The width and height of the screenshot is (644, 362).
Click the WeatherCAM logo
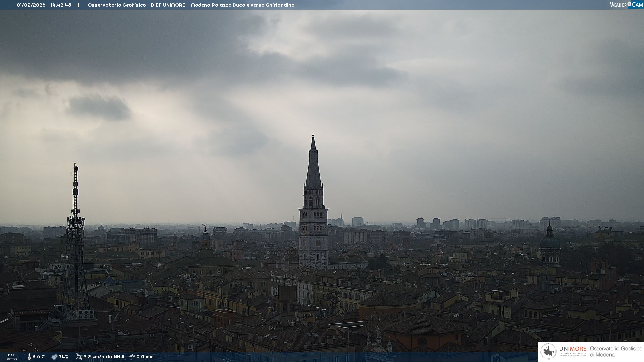(626, 5)
